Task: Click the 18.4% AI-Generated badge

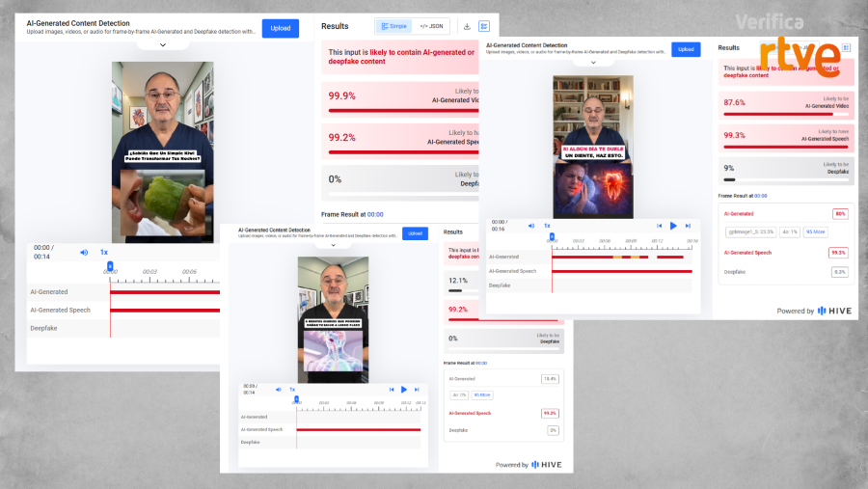Action: [550, 379]
